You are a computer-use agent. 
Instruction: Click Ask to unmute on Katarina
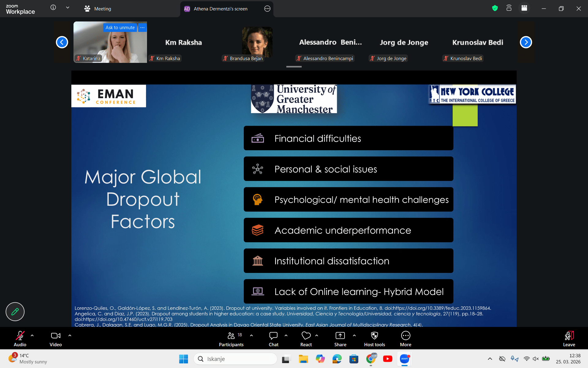tap(120, 28)
